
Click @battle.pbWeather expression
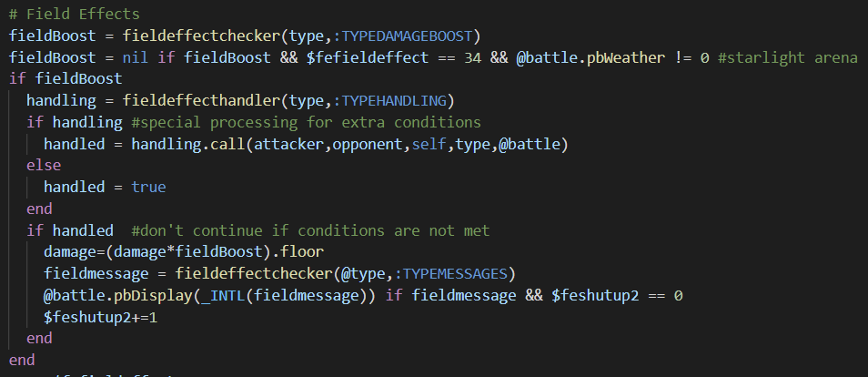point(590,57)
